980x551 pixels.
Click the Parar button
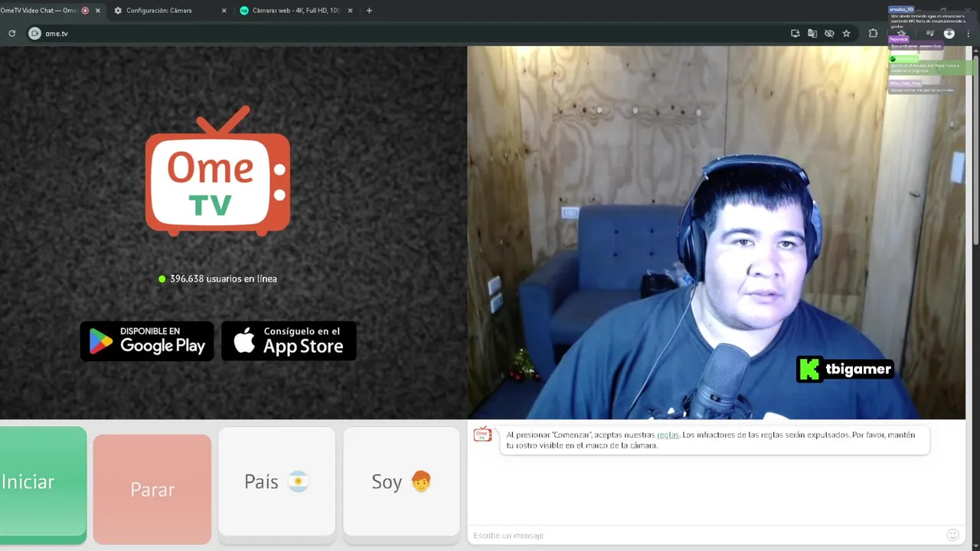pyautogui.click(x=152, y=489)
